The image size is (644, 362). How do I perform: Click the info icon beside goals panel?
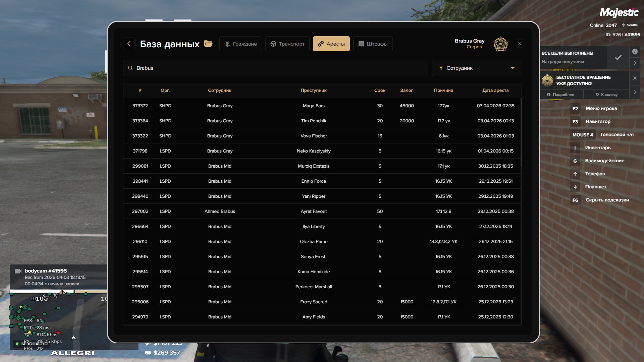(x=635, y=51)
